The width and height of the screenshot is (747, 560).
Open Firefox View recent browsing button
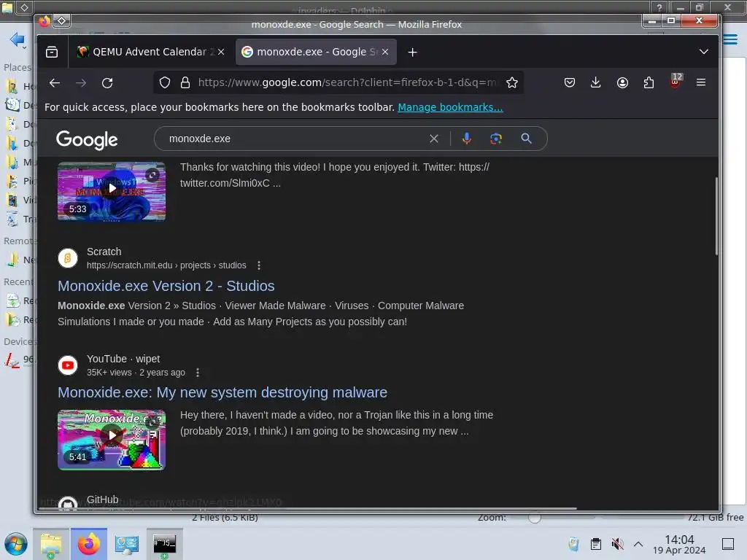tap(52, 52)
